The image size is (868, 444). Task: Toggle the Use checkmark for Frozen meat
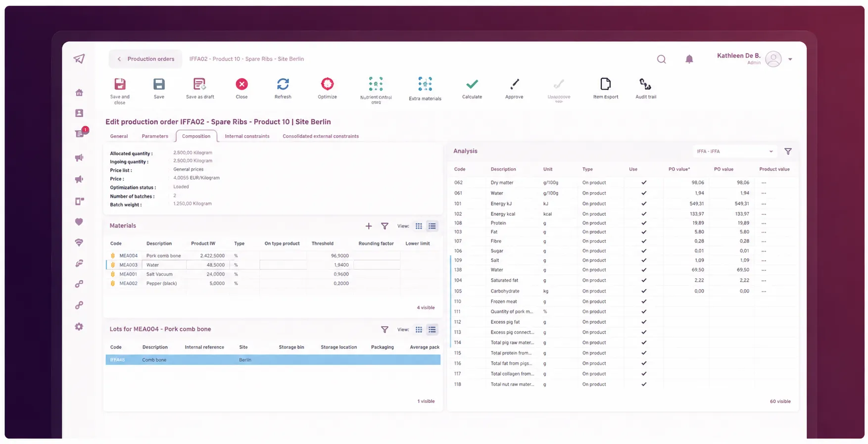(x=644, y=301)
